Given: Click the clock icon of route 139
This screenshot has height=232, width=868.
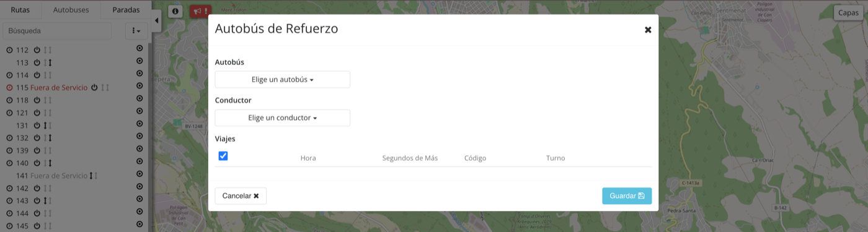Looking at the screenshot, I should point(9,151).
